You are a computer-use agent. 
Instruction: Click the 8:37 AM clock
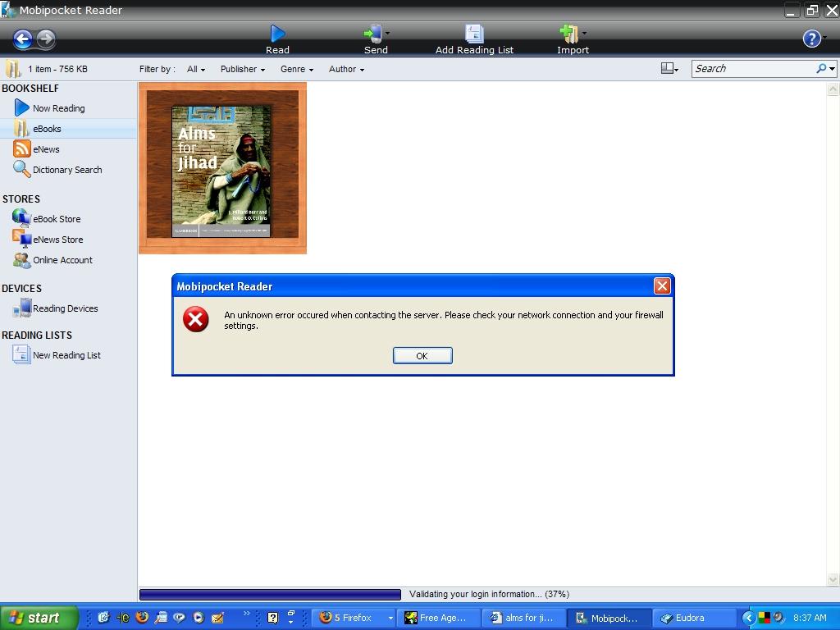pyautogui.click(x=810, y=618)
